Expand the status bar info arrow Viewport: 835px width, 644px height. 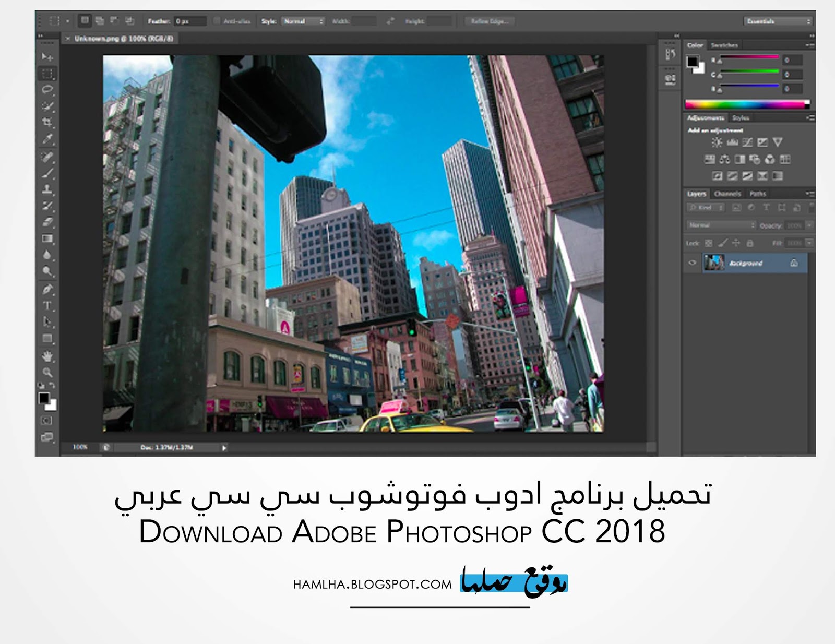pos(224,448)
